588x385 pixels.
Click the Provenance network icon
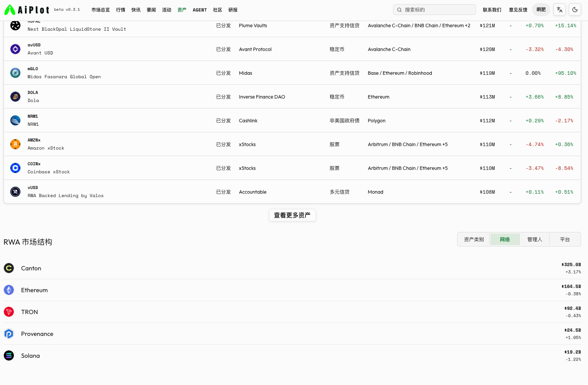[9, 334]
